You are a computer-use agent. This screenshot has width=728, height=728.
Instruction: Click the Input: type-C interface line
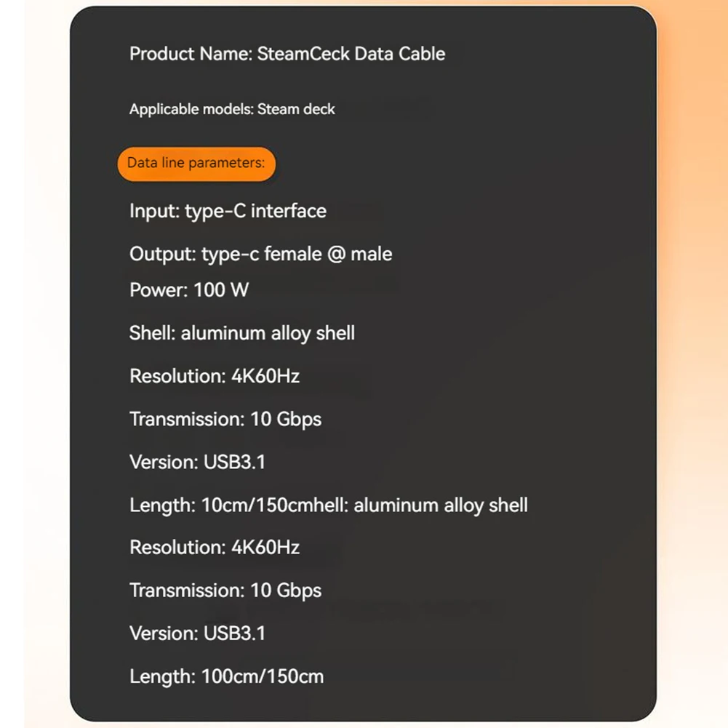click(x=228, y=211)
